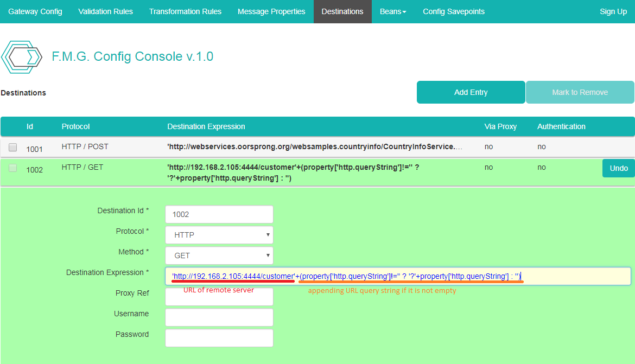This screenshot has height=364, width=635.
Task: Go to Gateway Config tab
Action: pos(35,11)
